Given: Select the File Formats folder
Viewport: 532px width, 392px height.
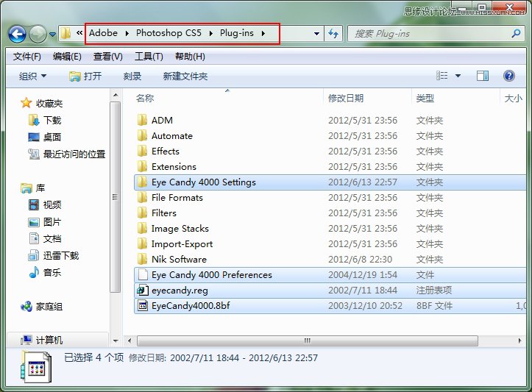Looking at the screenshot, I should click(177, 198).
